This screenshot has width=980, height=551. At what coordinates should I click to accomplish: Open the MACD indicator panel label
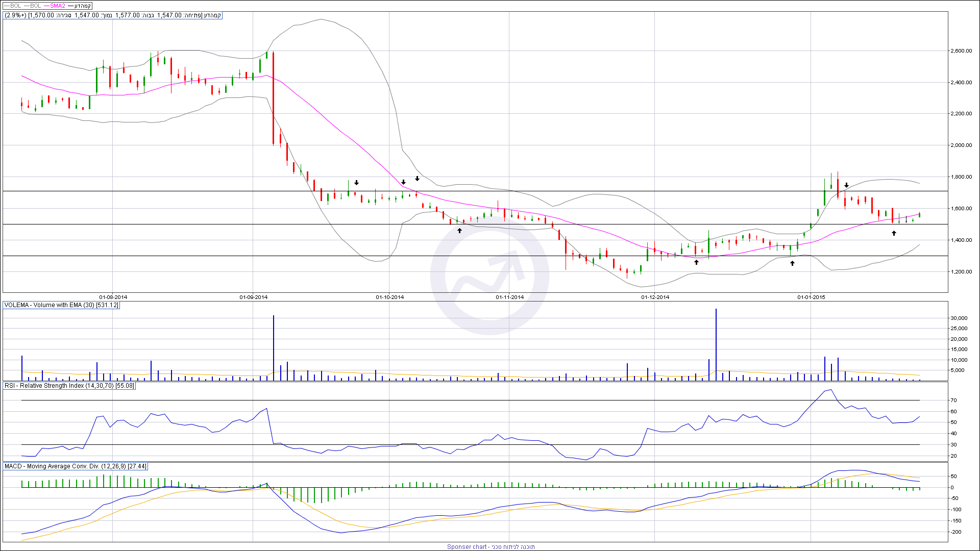76,466
